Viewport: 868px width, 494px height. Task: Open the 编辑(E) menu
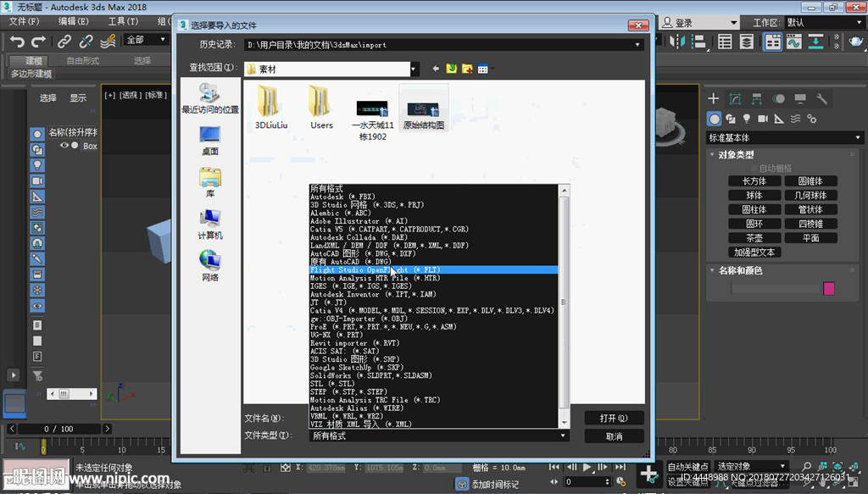tap(71, 21)
